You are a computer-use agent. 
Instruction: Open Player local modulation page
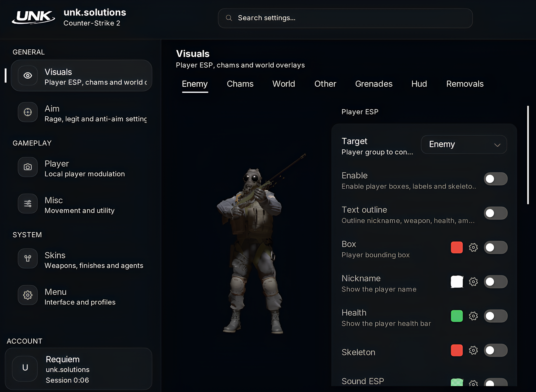[x=82, y=168]
